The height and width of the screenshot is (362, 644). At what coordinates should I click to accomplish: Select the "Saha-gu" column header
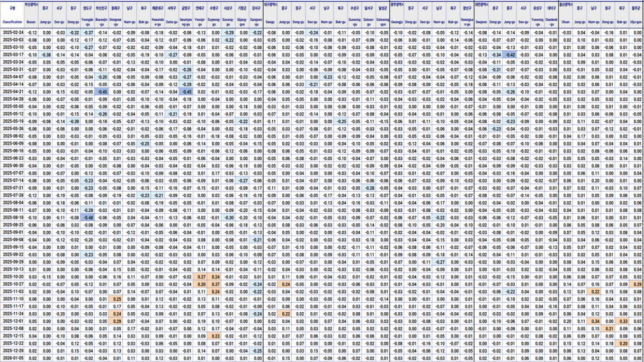[x=172, y=22]
